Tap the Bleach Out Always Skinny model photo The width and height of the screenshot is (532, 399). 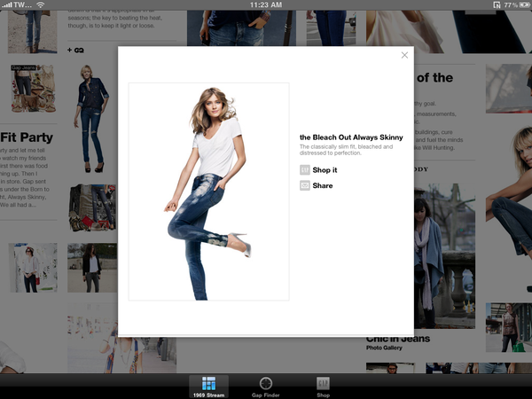coord(208,192)
